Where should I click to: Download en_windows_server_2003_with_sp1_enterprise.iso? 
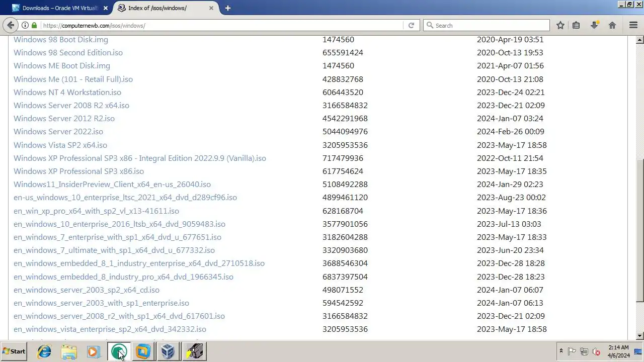[101, 303]
